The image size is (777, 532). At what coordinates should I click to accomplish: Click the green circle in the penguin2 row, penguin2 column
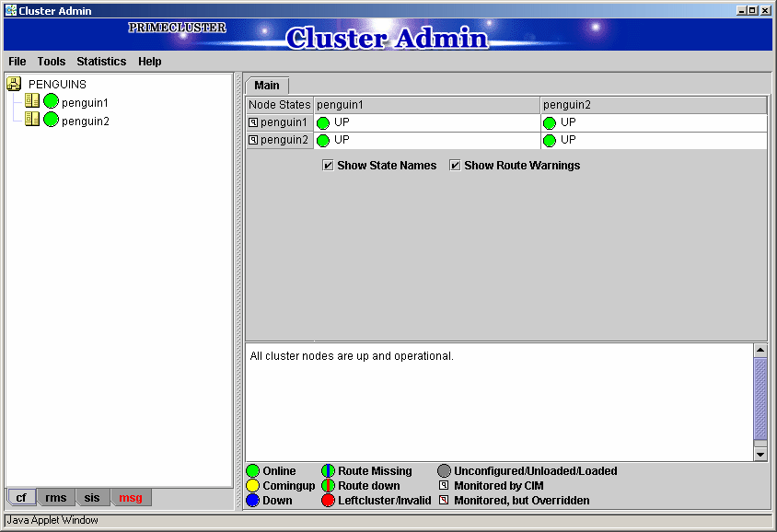coord(550,141)
